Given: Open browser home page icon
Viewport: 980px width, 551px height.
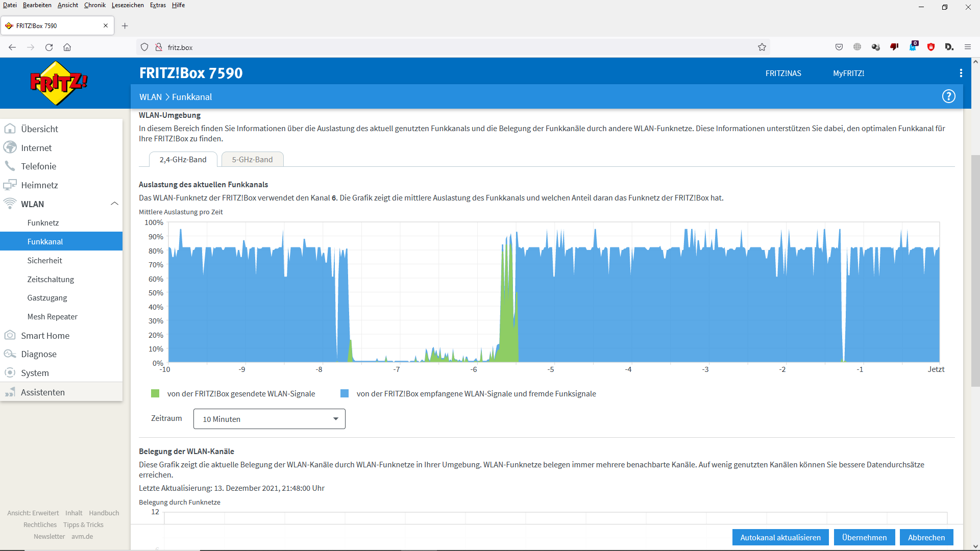Looking at the screenshot, I should pos(67,47).
